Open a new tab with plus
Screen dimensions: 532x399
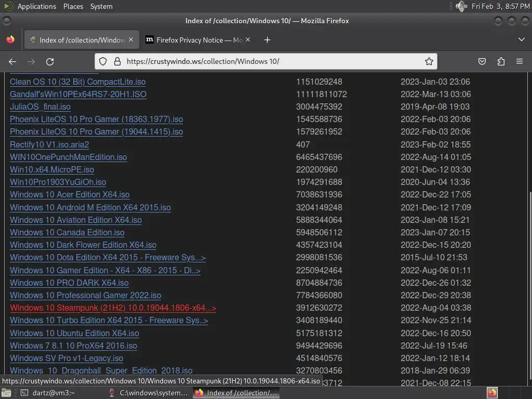[x=268, y=40]
